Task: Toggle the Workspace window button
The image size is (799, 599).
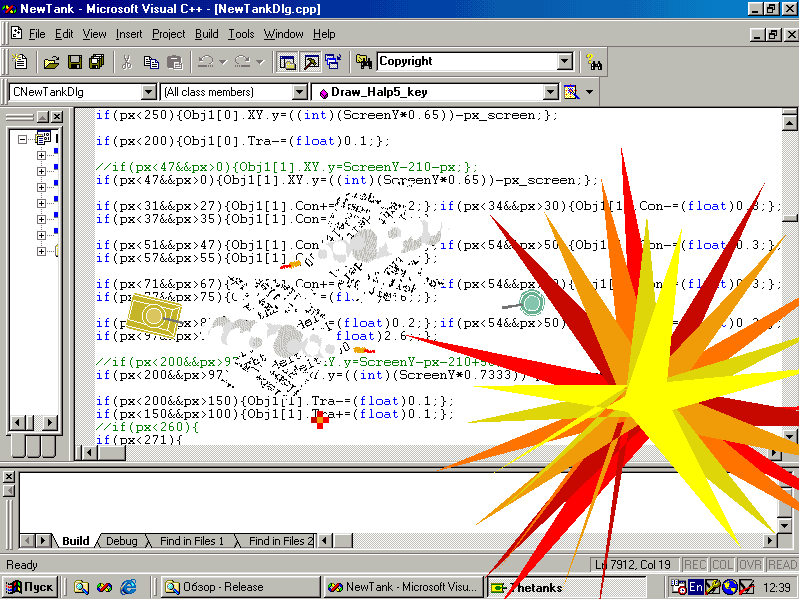Action: (x=288, y=62)
